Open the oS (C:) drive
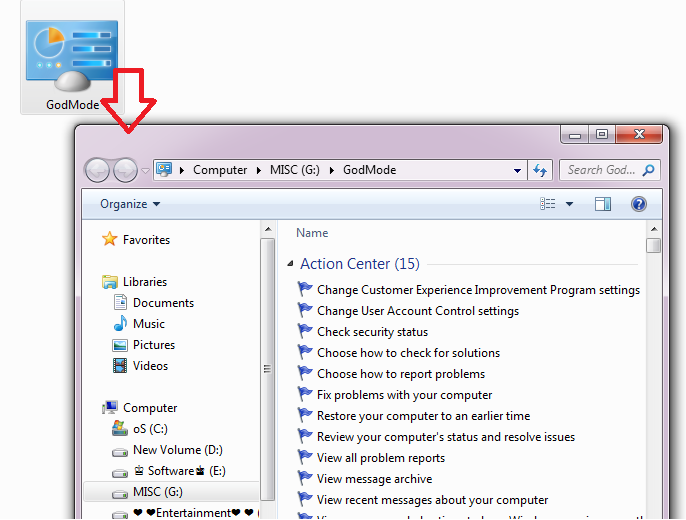 coord(150,429)
